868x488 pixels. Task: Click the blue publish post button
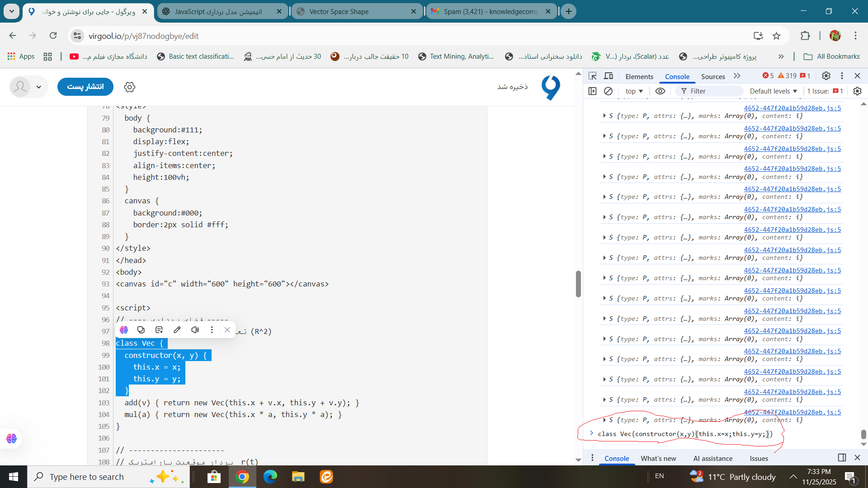[85, 86]
